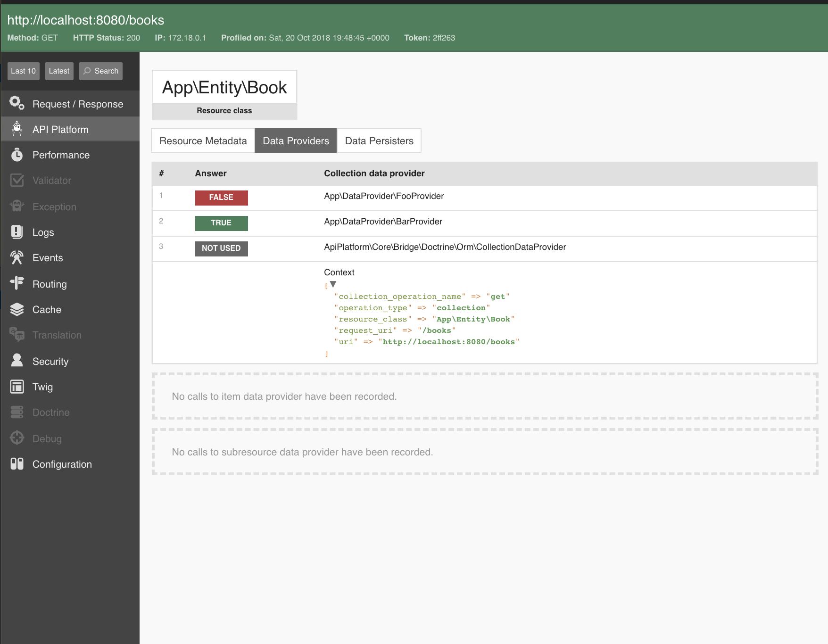Click the Last 10 button
The image size is (828, 644).
coord(23,71)
